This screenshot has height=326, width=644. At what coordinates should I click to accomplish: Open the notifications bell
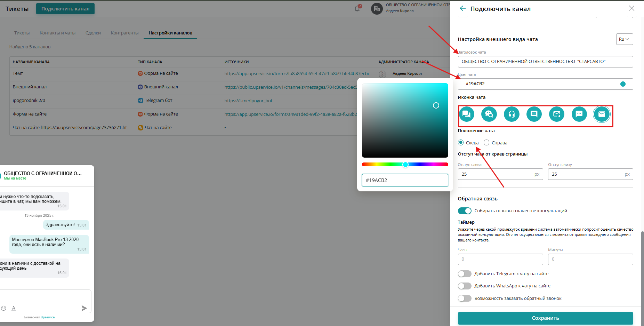click(357, 8)
